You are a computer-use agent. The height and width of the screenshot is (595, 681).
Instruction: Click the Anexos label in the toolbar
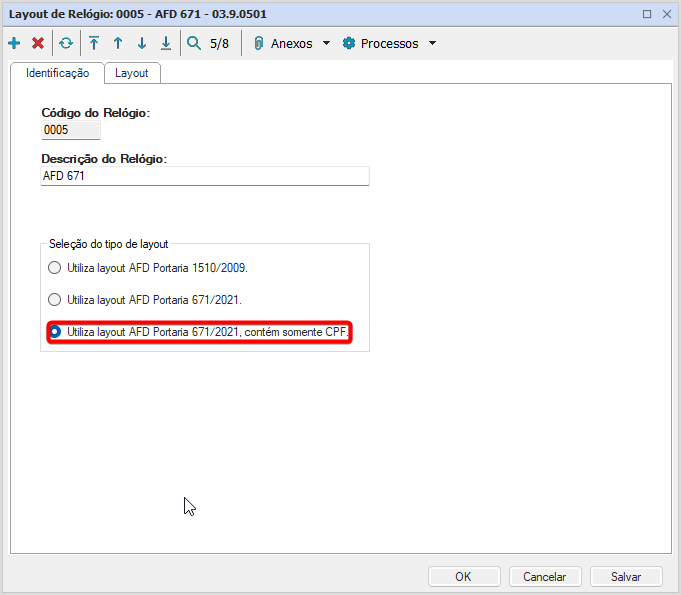click(x=291, y=43)
